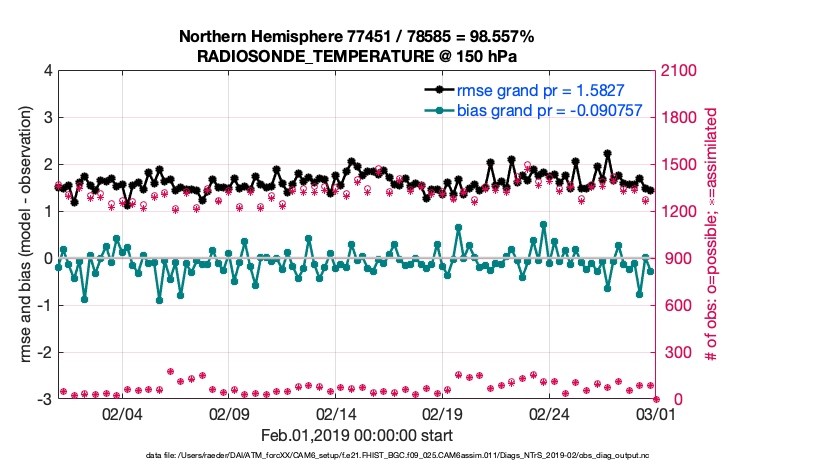
Task: Select the 02/24 x-axis tick label
Action: tap(549, 414)
